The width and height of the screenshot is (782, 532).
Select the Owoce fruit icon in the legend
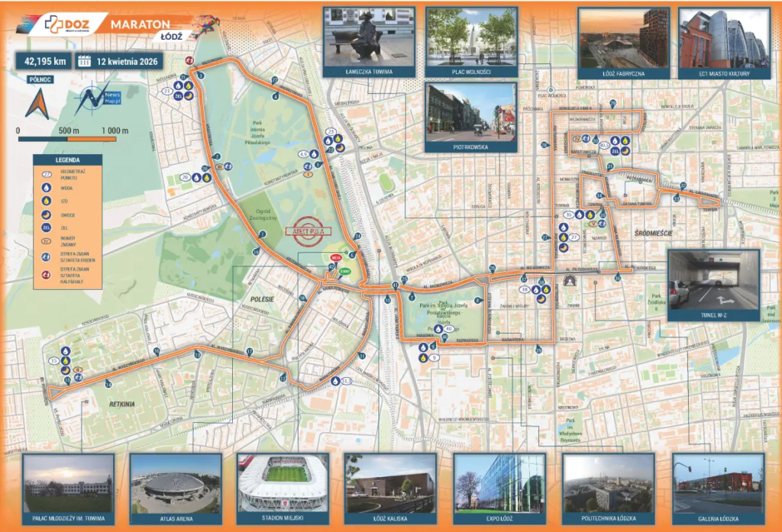pos(46,215)
